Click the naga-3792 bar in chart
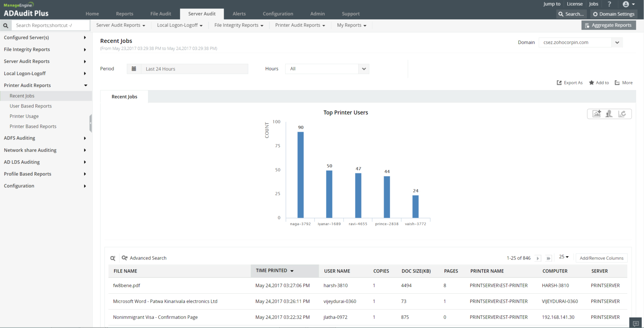 pyautogui.click(x=300, y=175)
